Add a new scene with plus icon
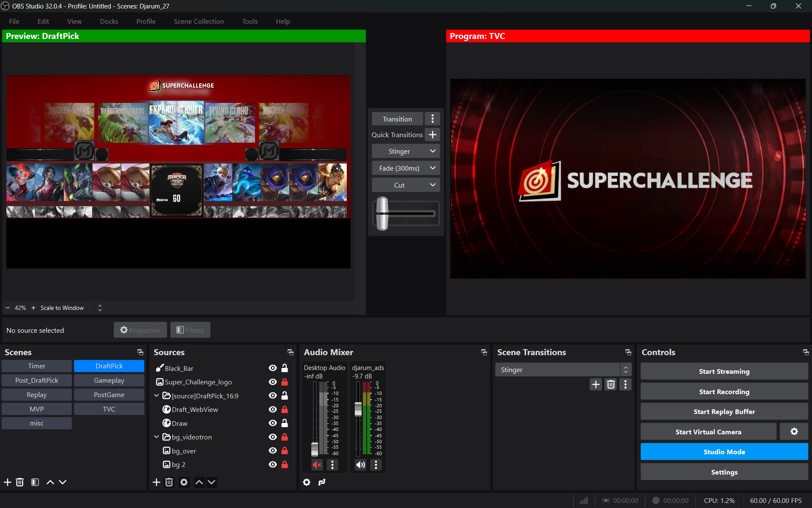 coord(8,482)
